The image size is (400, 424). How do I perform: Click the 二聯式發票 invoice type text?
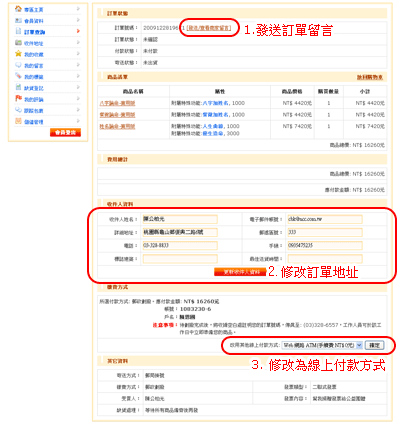tap(324, 387)
